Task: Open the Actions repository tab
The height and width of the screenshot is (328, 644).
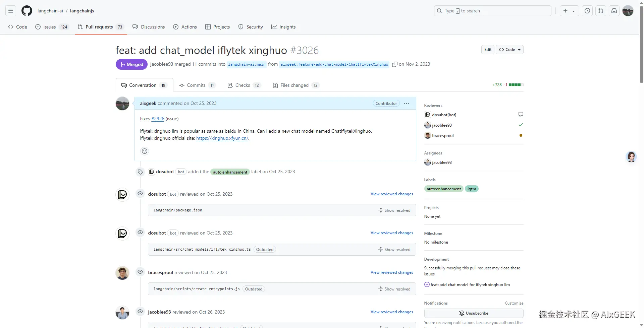Action: click(x=185, y=27)
